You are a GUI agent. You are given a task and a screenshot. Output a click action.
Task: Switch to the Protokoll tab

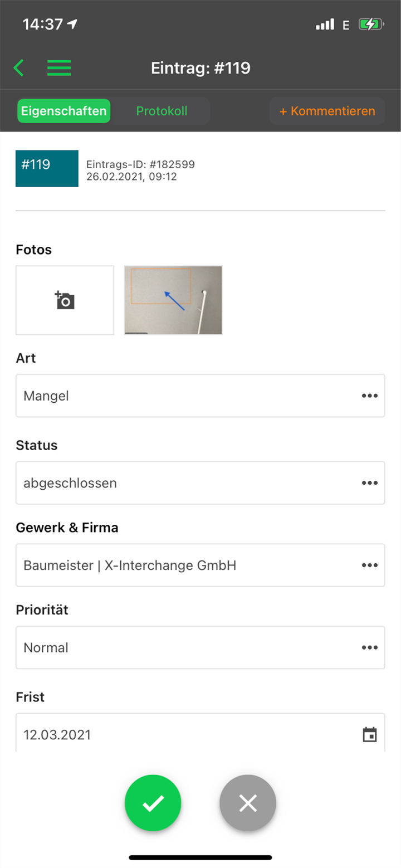coord(162,111)
